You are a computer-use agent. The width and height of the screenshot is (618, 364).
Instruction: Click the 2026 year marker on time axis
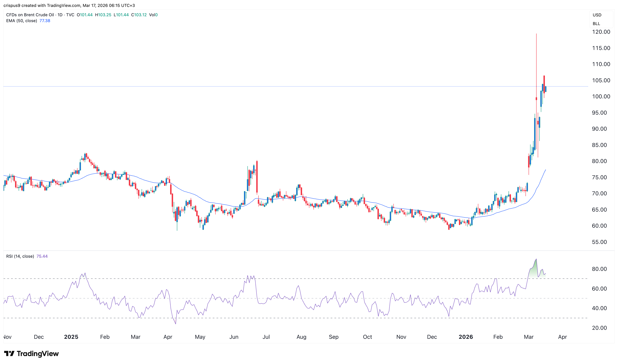tap(466, 337)
